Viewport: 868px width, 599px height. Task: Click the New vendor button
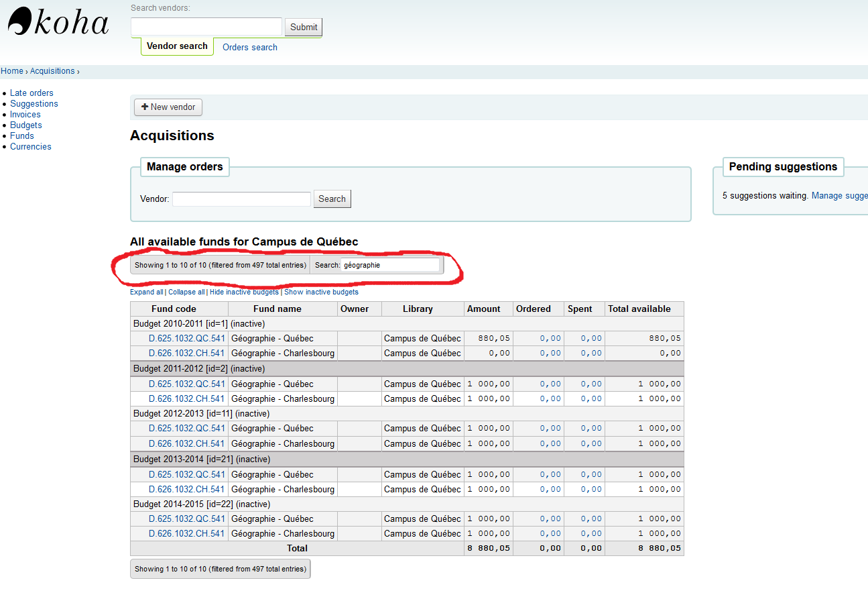point(168,107)
